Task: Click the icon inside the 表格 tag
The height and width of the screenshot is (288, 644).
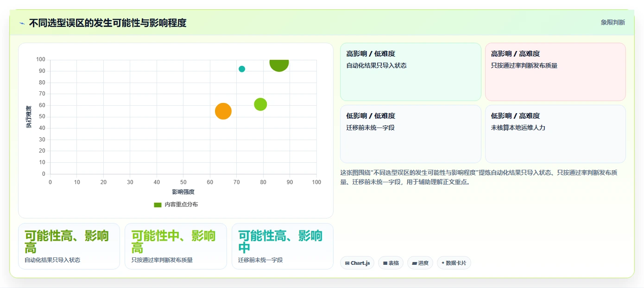Action: pos(385,263)
